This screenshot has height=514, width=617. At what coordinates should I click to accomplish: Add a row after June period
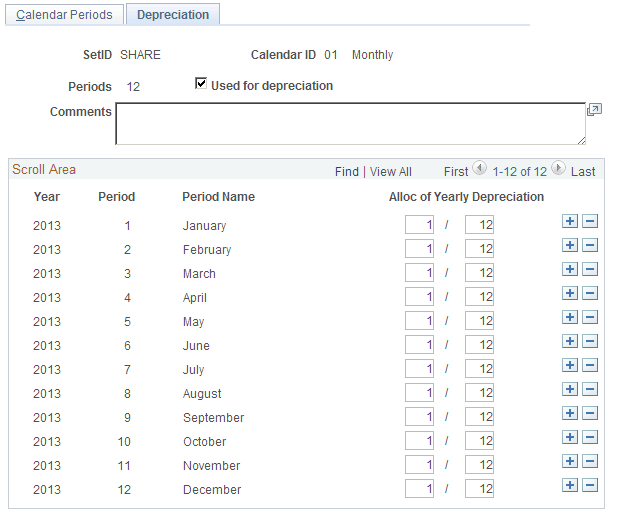(x=569, y=341)
